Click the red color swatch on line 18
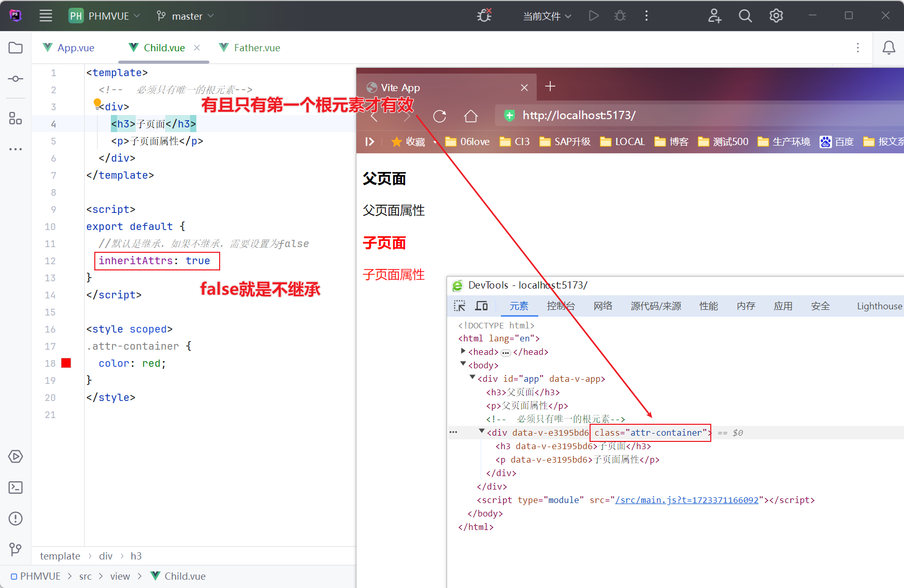This screenshot has height=588, width=904. [66, 363]
